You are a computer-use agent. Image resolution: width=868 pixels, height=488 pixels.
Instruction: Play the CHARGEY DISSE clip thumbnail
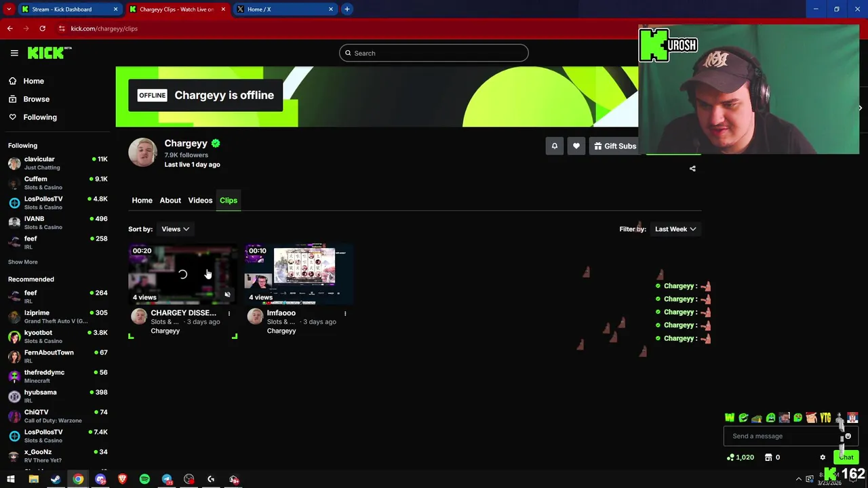point(183,274)
